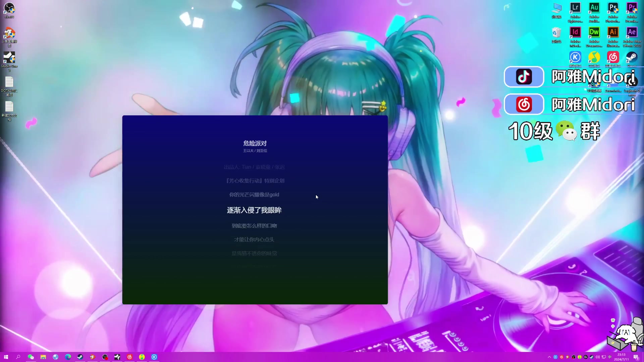Screen dimensions: 644x362
Task: Click the artist line 王以太 / 刘至佳
Action: (x=255, y=151)
